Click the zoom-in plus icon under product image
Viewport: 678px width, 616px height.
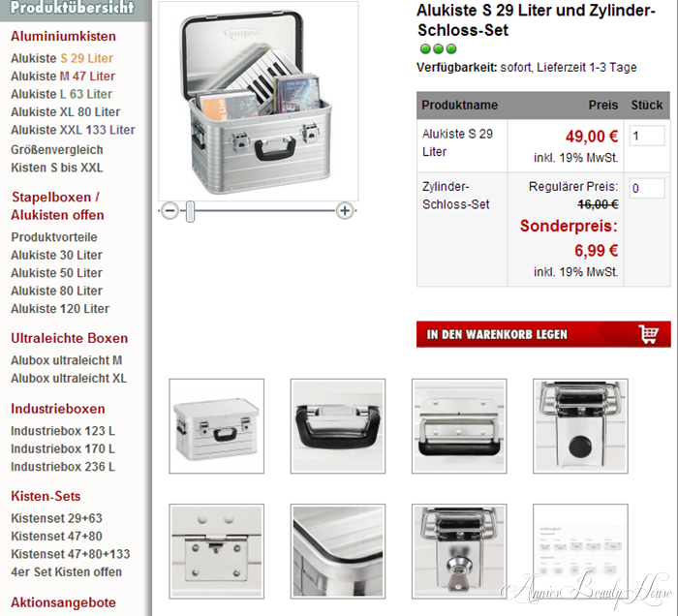point(345,211)
